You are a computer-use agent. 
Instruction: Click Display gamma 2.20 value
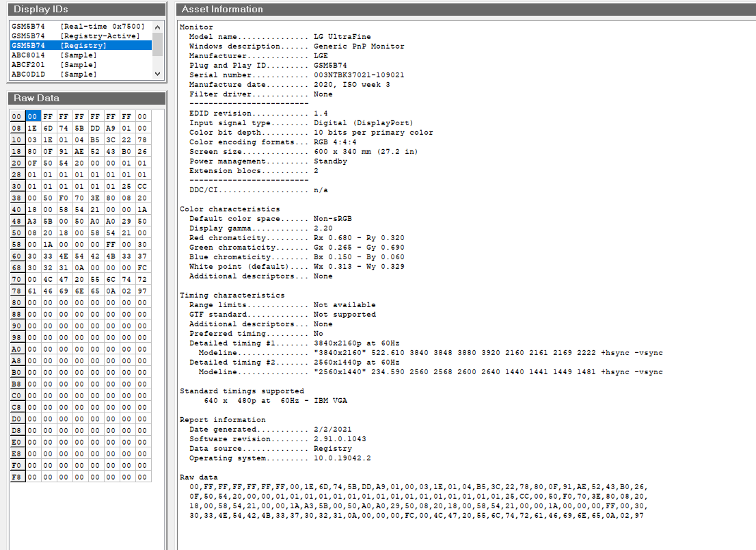[x=323, y=228]
